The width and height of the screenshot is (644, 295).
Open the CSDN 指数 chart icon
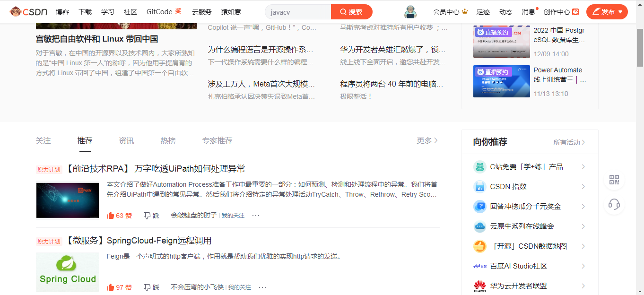[x=479, y=187]
